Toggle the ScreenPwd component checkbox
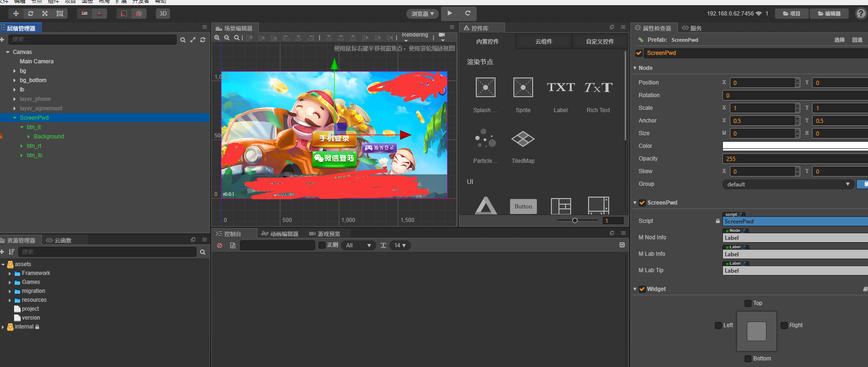Screen dimensions: 868x367 tap(642, 203)
